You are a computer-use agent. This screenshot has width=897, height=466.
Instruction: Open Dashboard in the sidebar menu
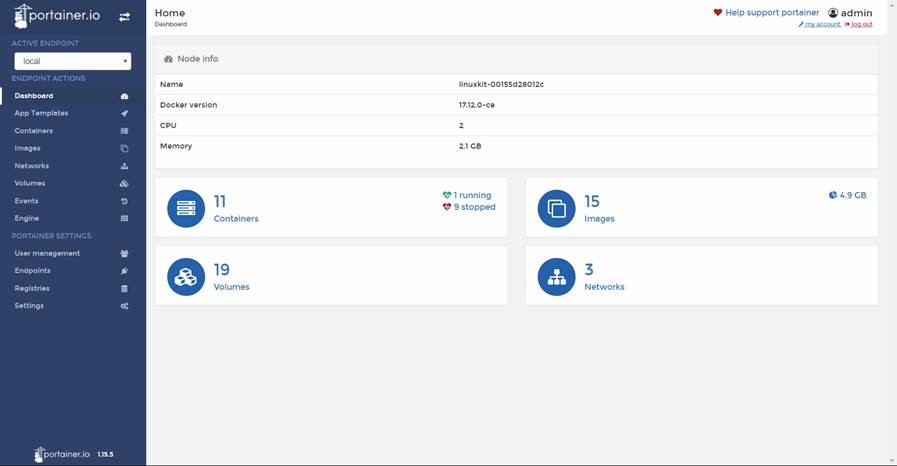point(34,96)
